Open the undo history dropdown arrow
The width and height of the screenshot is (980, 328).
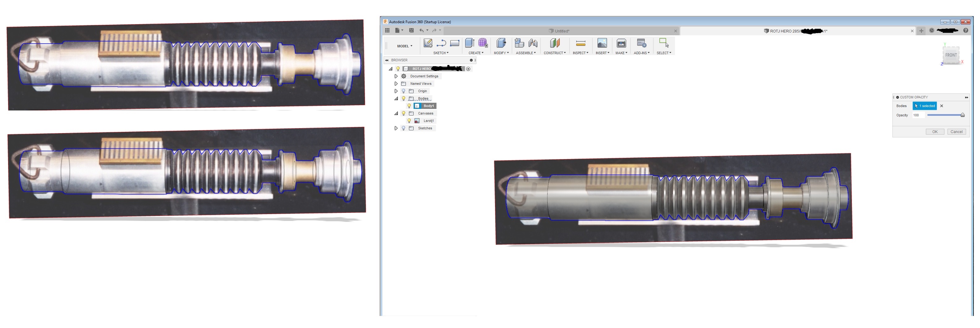(427, 30)
